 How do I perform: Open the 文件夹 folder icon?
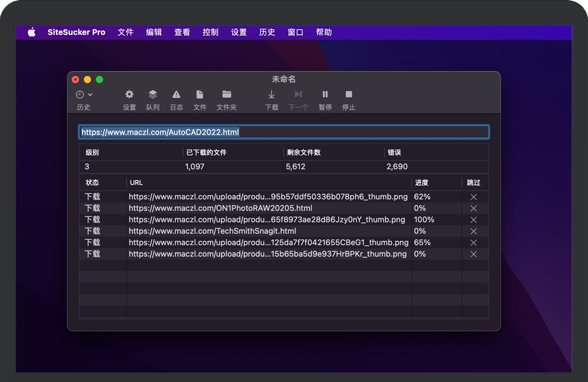point(227,95)
